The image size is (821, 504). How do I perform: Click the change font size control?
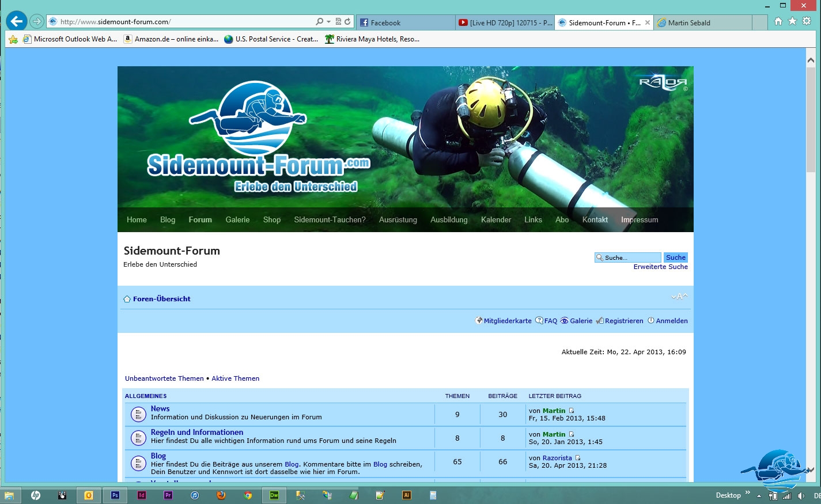coord(679,297)
